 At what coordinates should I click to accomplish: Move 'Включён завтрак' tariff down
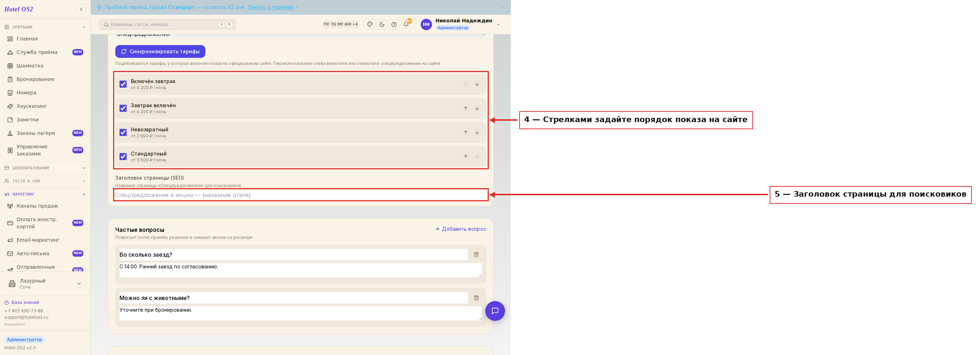tap(477, 84)
